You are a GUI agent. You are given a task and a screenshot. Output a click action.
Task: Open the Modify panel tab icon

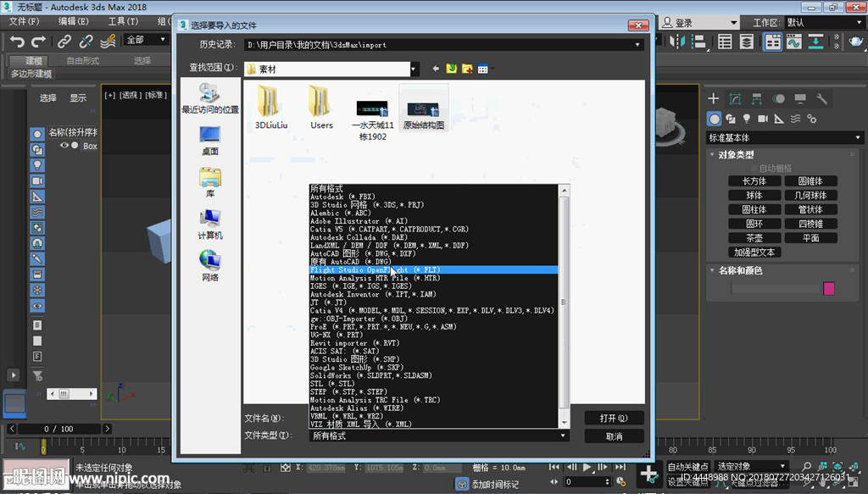tap(735, 99)
